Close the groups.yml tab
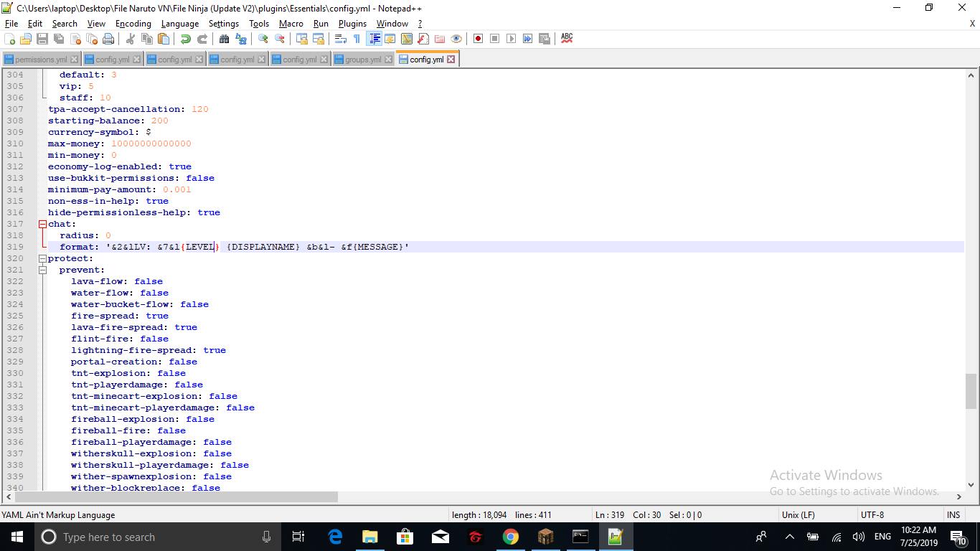 pos(388,60)
